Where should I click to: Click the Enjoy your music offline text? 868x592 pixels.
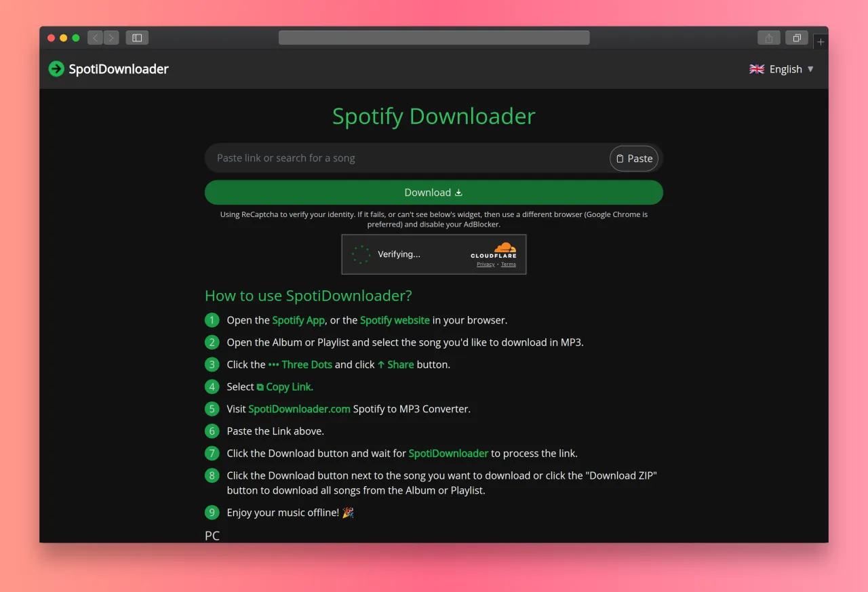283,513
